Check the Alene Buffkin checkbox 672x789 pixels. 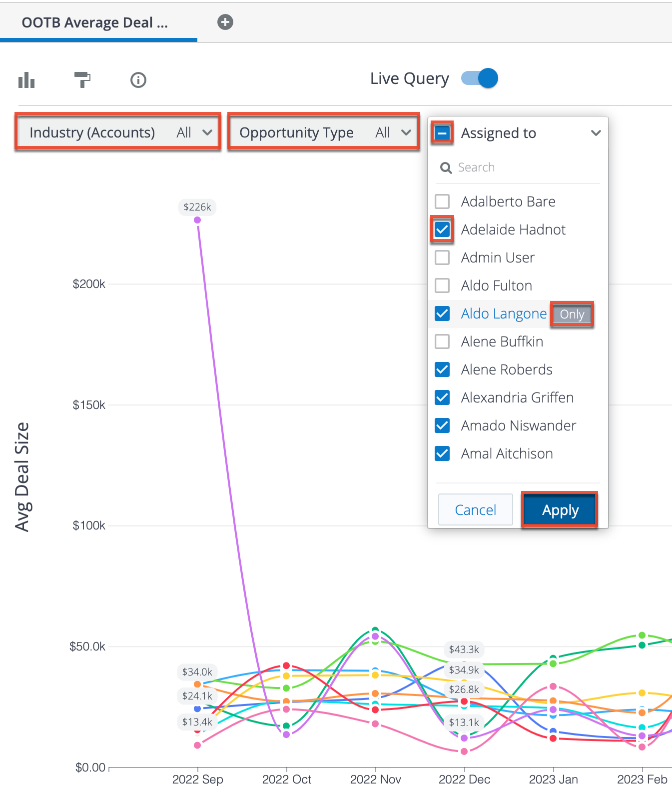[442, 341]
